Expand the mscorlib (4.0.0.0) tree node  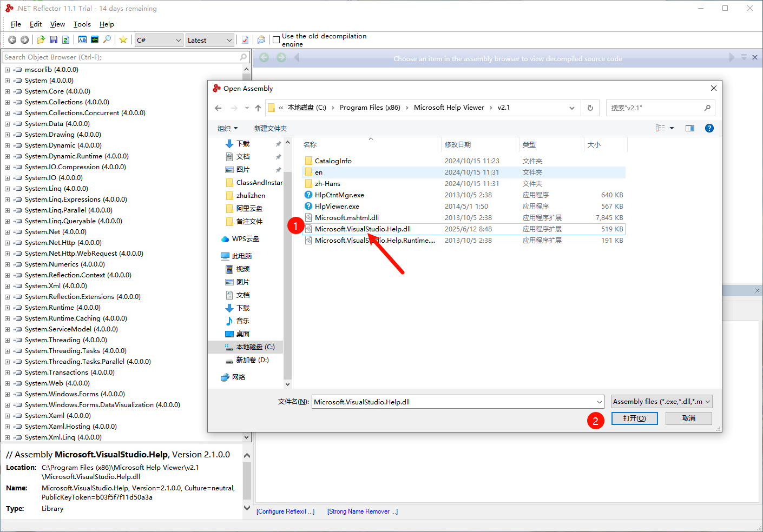(8, 70)
